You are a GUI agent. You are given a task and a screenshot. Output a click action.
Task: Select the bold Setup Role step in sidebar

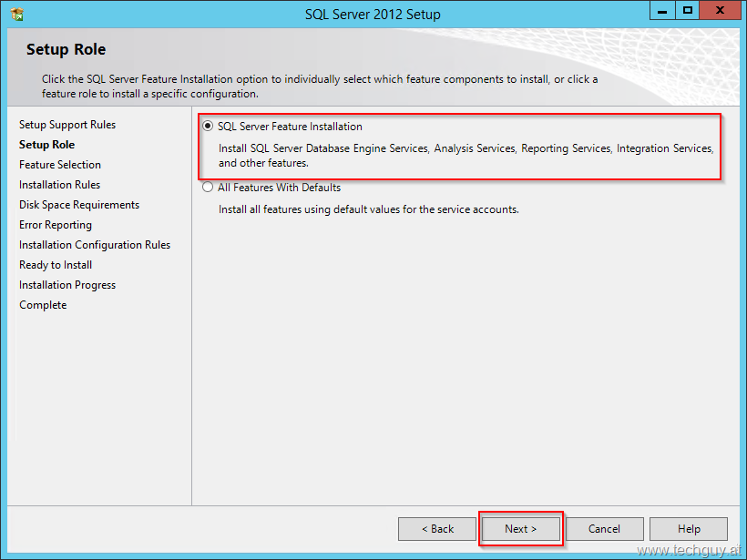tap(46, 145)
